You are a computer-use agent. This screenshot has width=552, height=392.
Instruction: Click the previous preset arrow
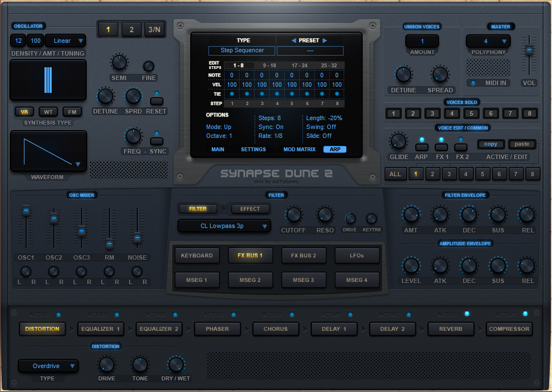click(294, 41)
